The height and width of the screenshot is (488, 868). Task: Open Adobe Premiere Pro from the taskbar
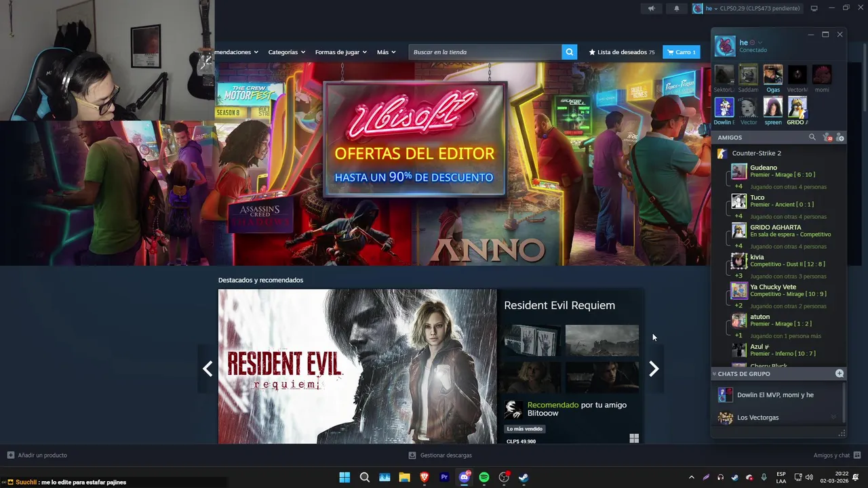point(444,477)
